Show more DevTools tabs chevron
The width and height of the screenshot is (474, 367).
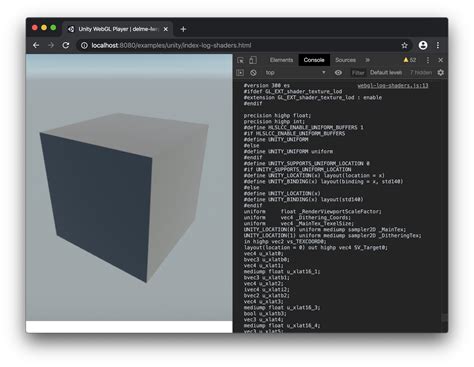[x=367, y=60]
